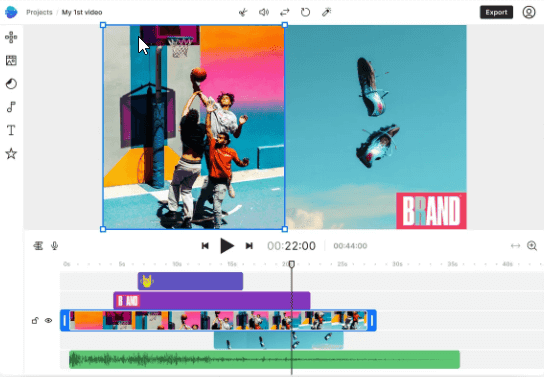
Task: Click the swap arrows icon in top toolbar
Action: 284,12
